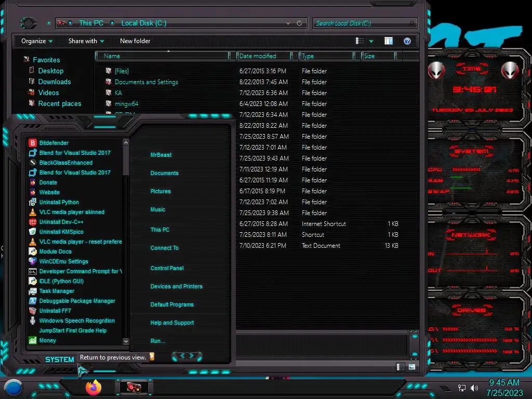Open Documents from the start menu
Image resolution: width=532 pixels, height=399 pixels.
(x=164, y=173)
